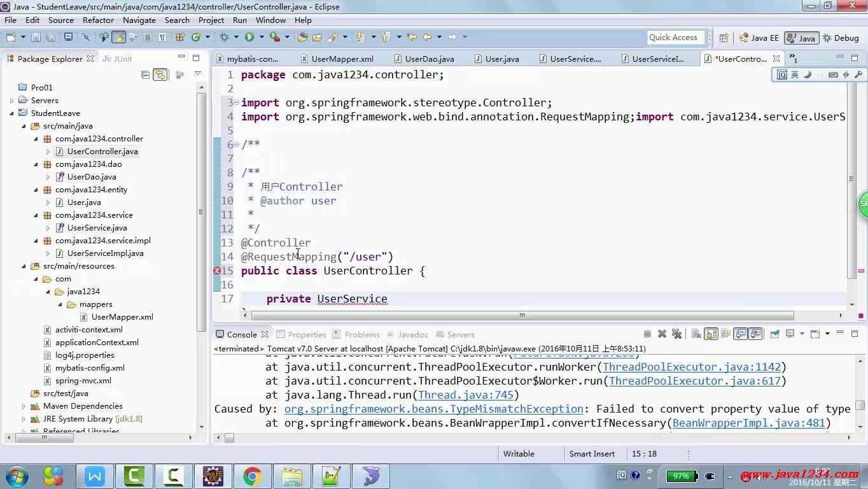Screen dimensions: 868x489
Task: Collapse the com.java1234.controller package
Action: (36, 139)
